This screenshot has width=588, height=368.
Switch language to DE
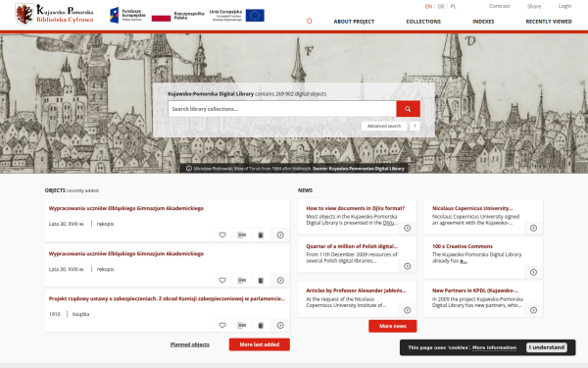(441, 7)
